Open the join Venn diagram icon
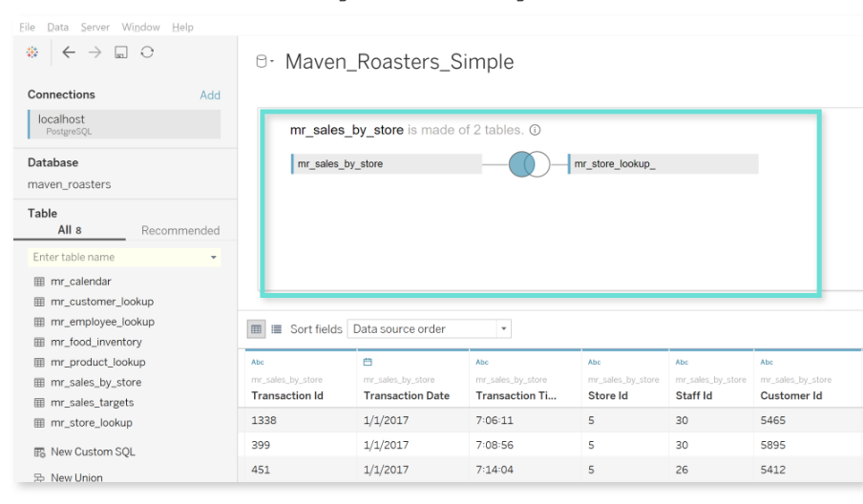 (x=529, y=164)
